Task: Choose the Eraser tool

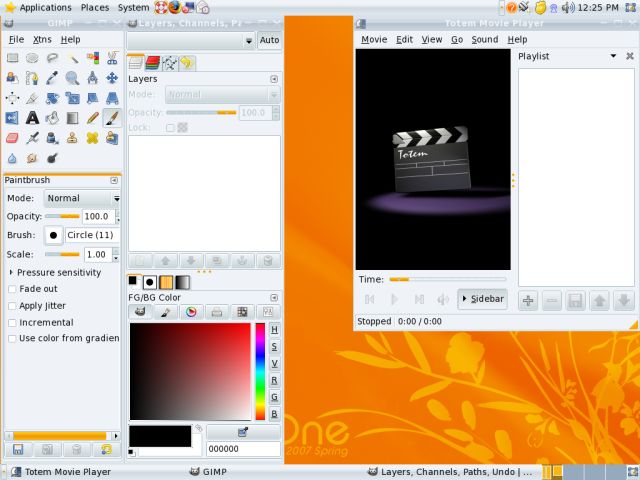Action: [12, 138]
